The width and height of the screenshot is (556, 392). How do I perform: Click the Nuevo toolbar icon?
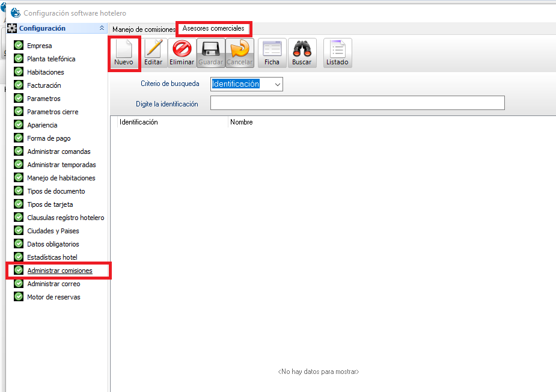pos(124,53)
